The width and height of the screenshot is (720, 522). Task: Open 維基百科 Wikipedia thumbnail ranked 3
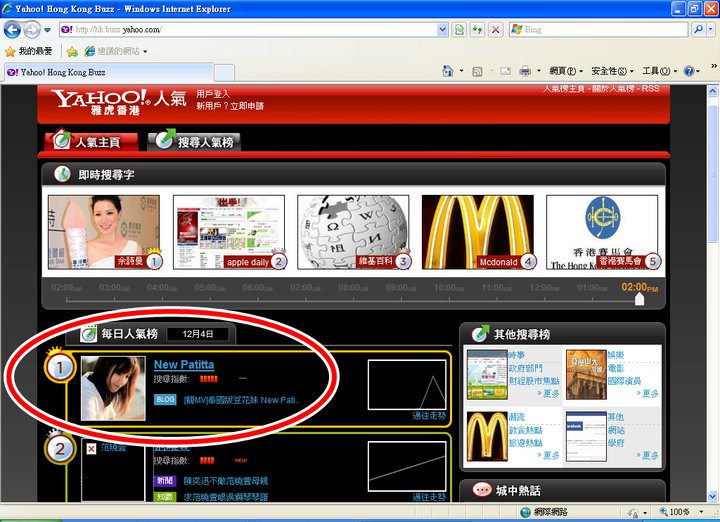click(x=353, y=232)
